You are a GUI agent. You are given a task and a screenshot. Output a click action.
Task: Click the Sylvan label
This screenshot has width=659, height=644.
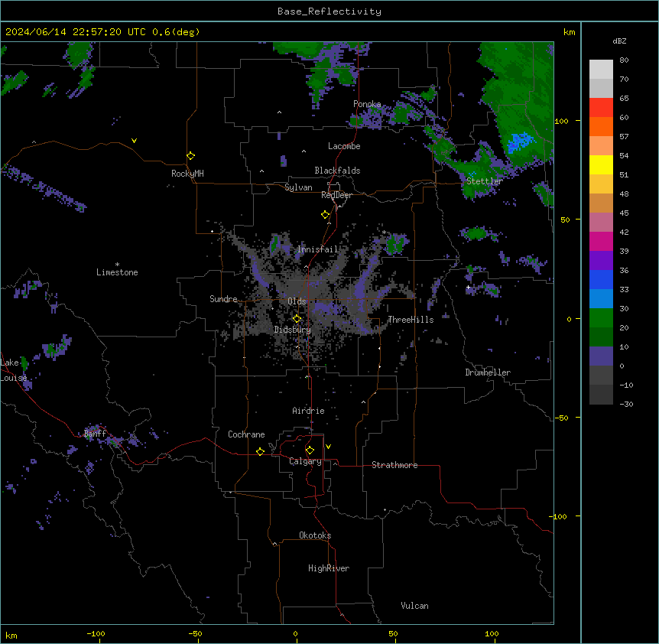point(298,187)
